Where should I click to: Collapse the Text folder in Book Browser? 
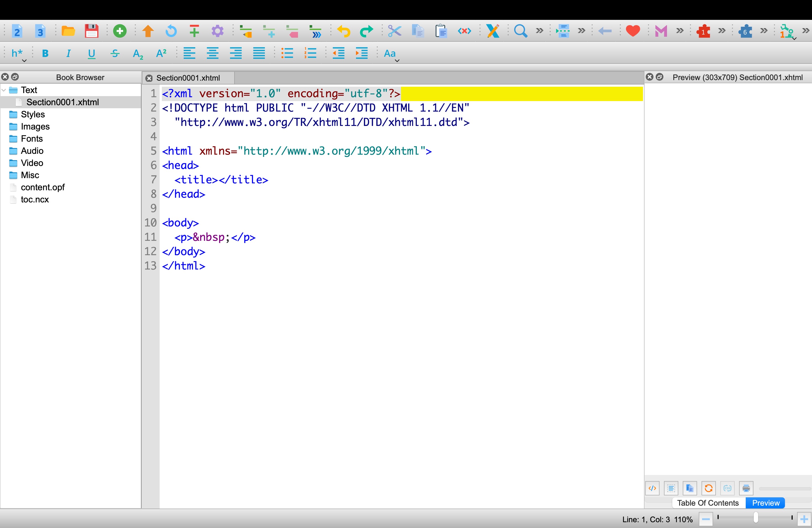coord(4,90)
